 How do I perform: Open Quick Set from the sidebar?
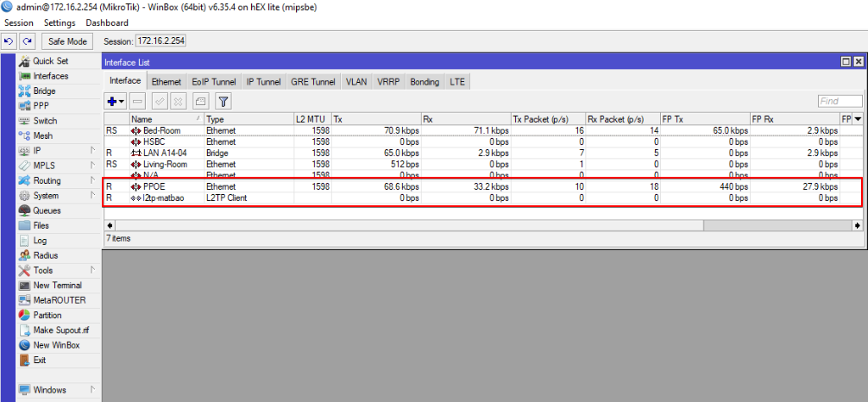click(x=50, y=61)
